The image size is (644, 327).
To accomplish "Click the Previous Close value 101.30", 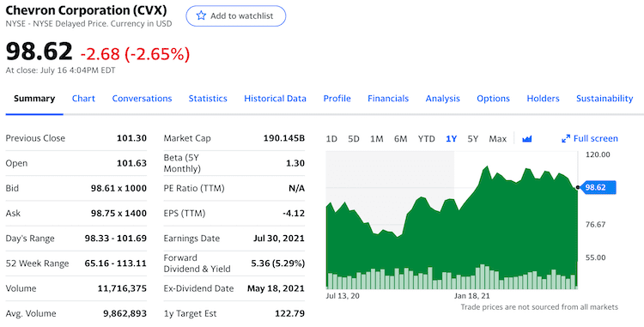I will coord(131,138).
